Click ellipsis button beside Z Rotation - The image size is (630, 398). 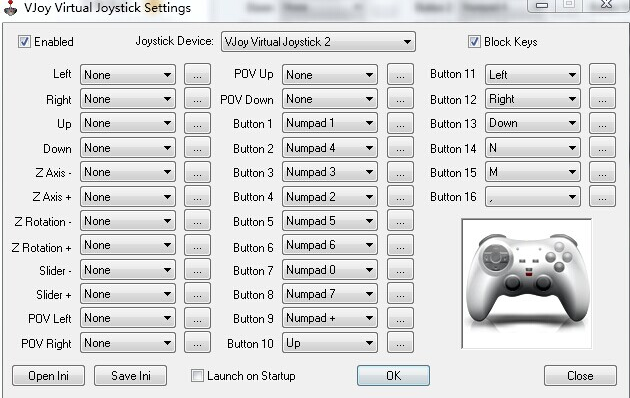(197, 221)
